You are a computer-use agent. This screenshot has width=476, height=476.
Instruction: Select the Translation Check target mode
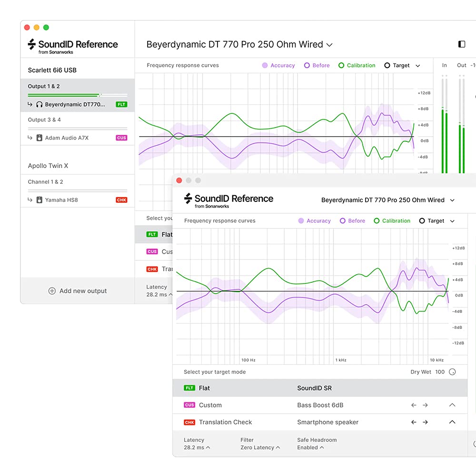225,422
